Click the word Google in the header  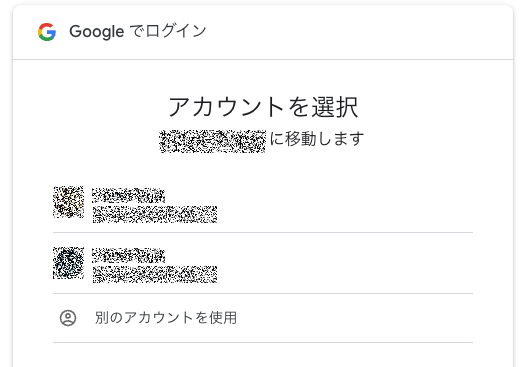97,32
